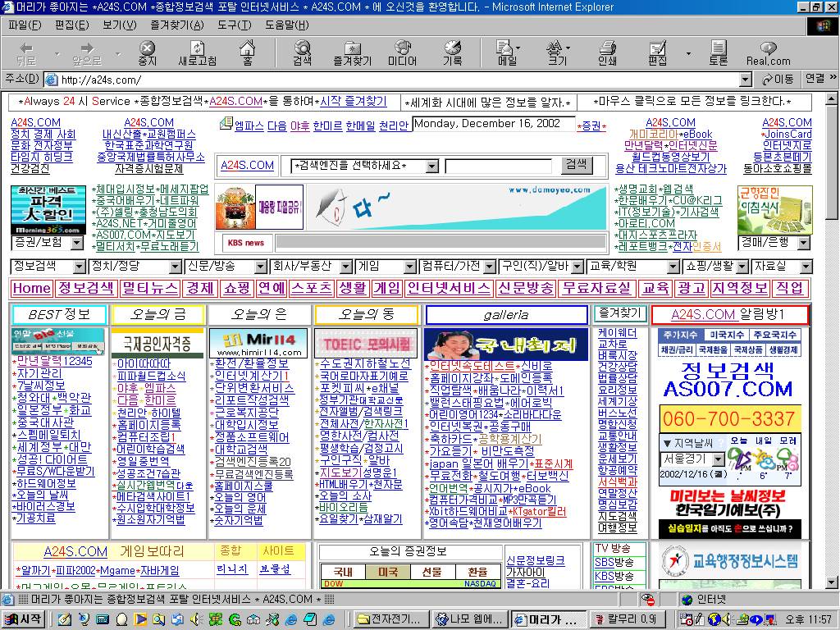The image size is (840, 630).
Task: Expand the 쇼핑/생활 dropdown
Action: [x=715, y=267]
